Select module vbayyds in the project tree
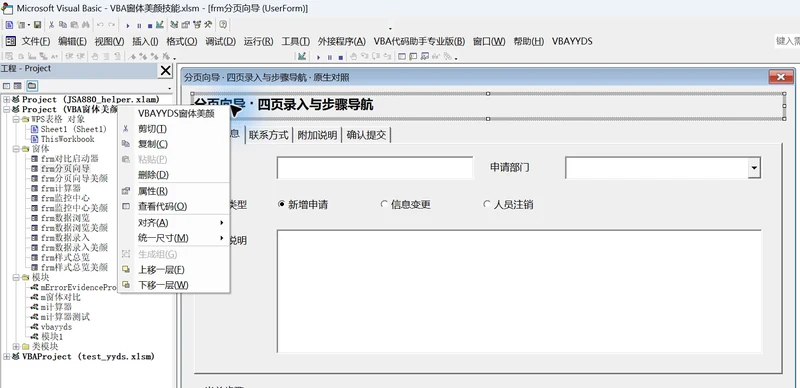 [x=56, y=327]
